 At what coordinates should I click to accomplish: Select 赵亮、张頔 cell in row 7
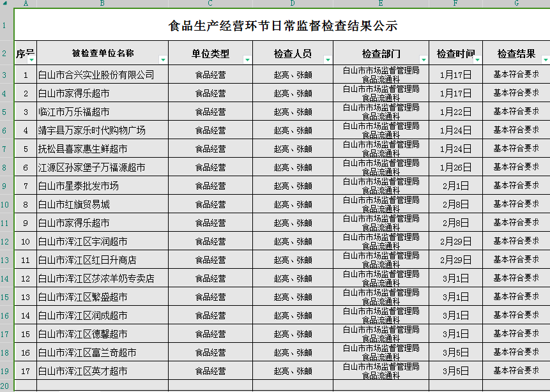(293, 149)
